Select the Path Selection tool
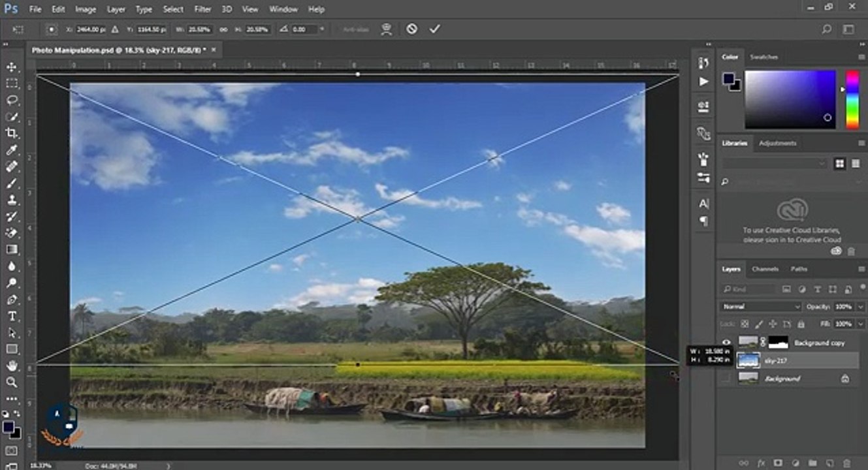Viewport: 868px width, 470px height. point(12,333)
